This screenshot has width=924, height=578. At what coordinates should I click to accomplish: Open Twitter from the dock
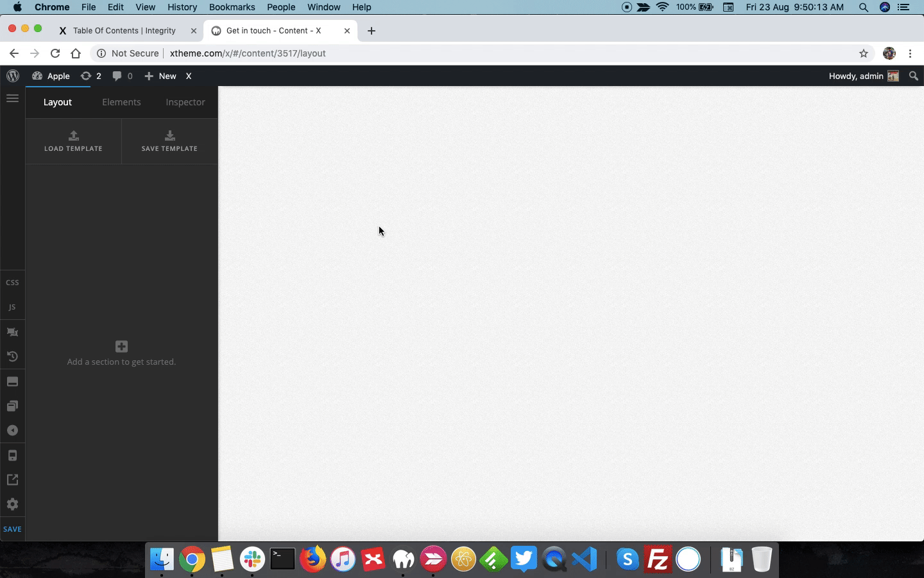coord(524,559)
